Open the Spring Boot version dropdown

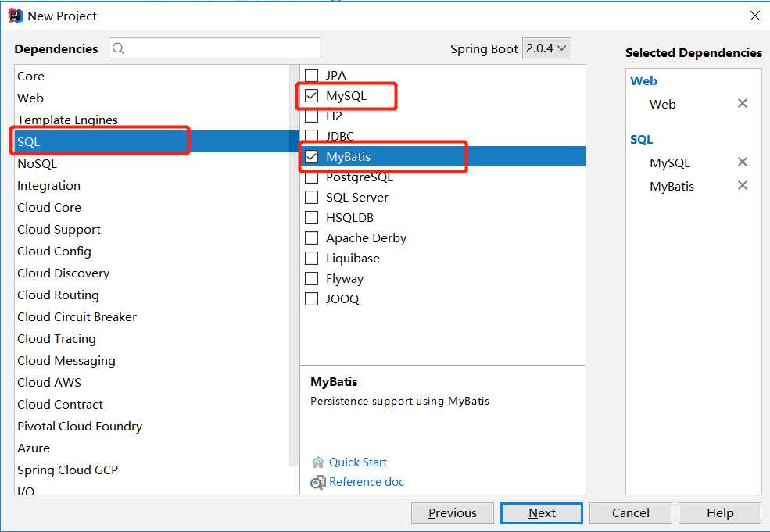click(x=546, y=48)
